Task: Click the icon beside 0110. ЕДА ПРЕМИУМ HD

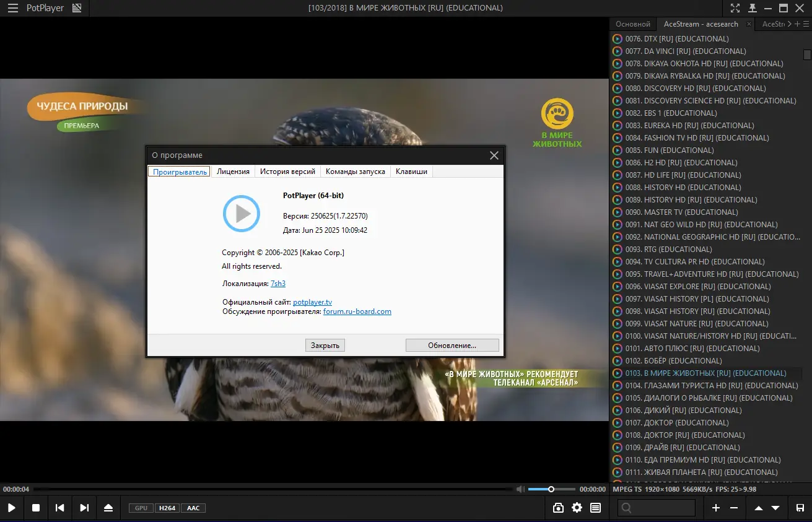Action: tap(618, 460)
